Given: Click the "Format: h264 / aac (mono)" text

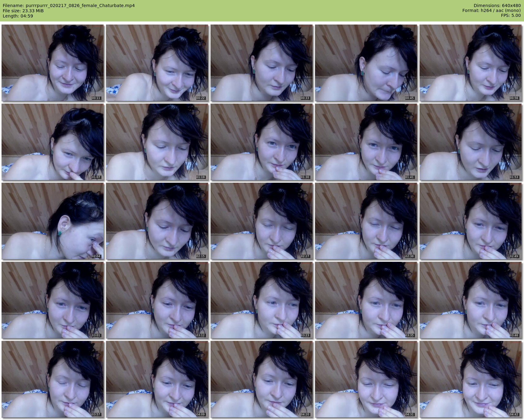Looking at the screenshot, I should coord(492,11).
